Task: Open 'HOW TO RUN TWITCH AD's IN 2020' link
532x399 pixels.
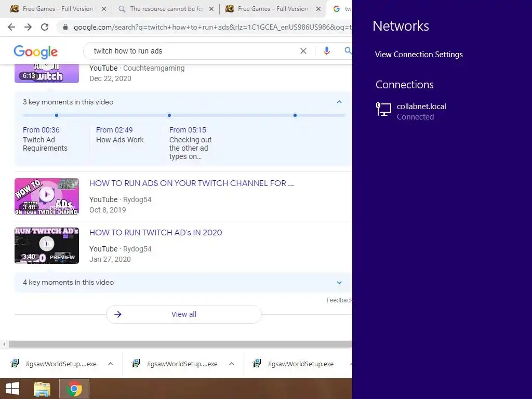Action: (x=156, y=232)
